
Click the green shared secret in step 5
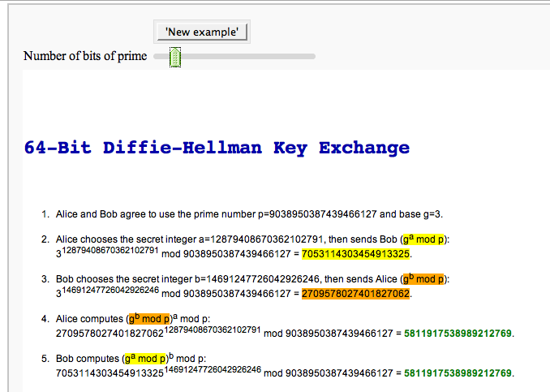(x=459, y=373)
